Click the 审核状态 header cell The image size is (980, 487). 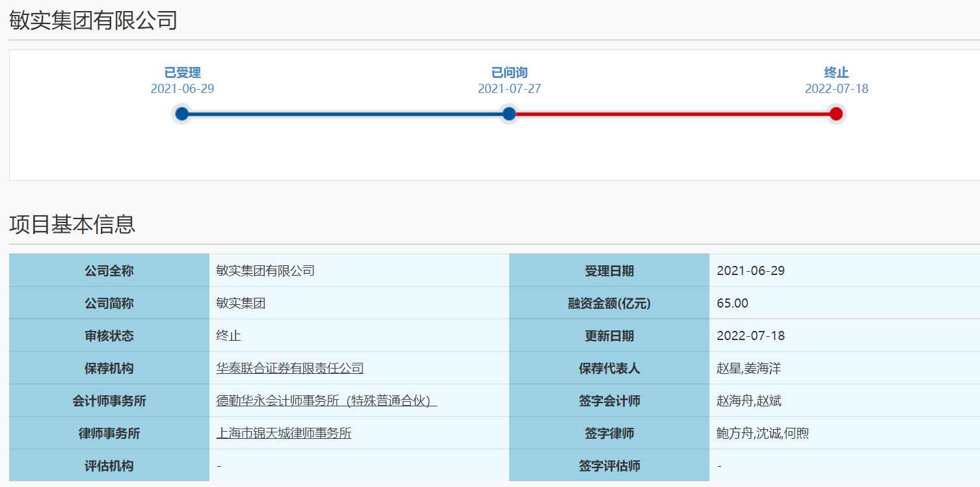click(109, 336)
